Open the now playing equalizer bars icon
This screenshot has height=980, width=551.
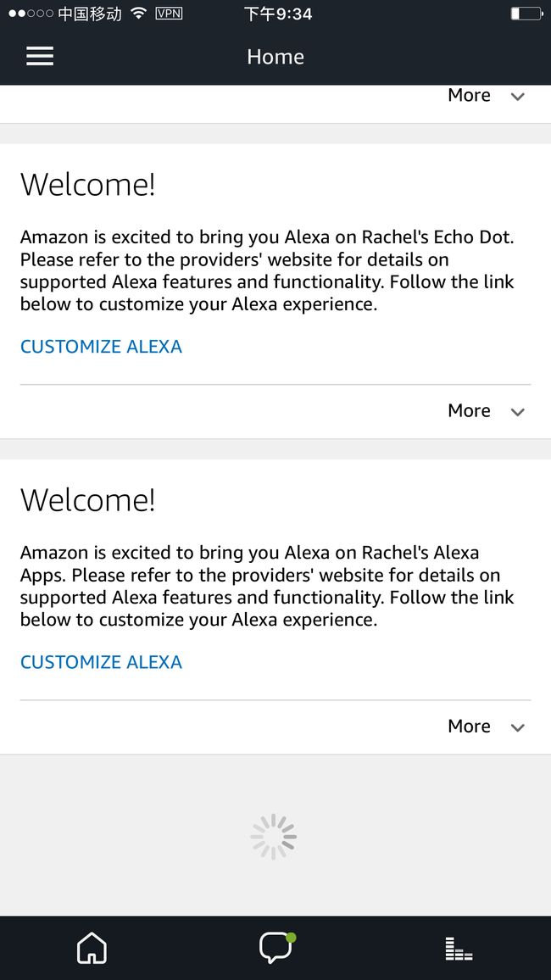(x=459, y=949)
